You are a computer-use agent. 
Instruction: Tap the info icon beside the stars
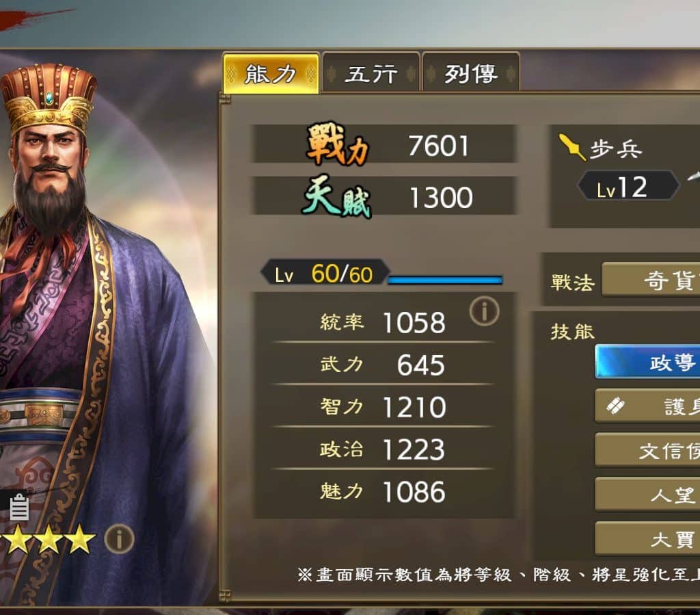coord(119,539)
